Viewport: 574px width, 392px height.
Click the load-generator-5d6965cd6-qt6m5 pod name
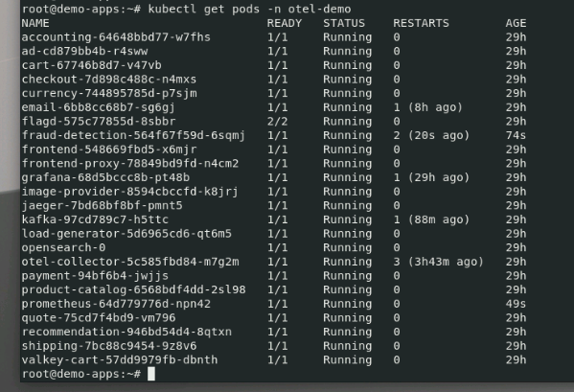coord(126,234)
